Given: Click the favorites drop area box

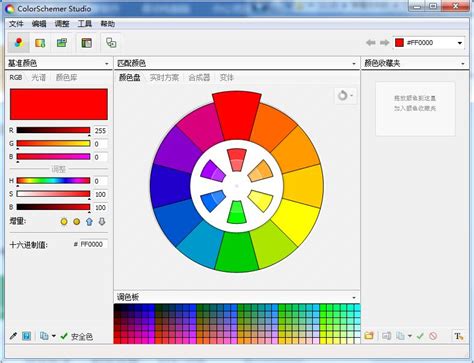Looking at the screenshot, I should click(415, 109).
